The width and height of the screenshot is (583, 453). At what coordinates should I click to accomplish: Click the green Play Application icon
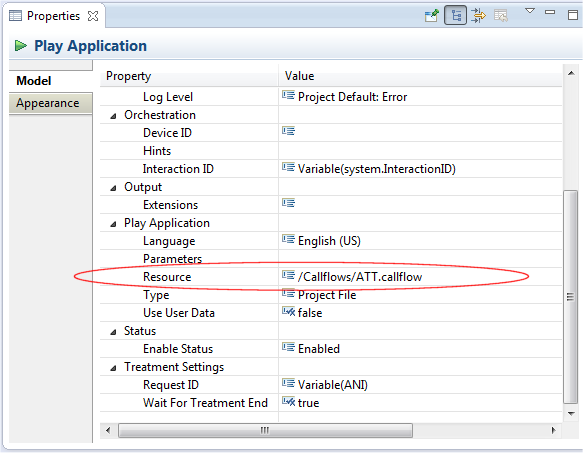point(20,46)
